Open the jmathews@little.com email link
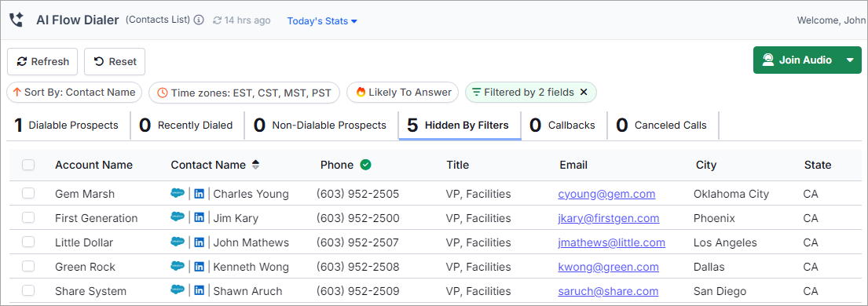Screen dimensions: 868x306 612,242
